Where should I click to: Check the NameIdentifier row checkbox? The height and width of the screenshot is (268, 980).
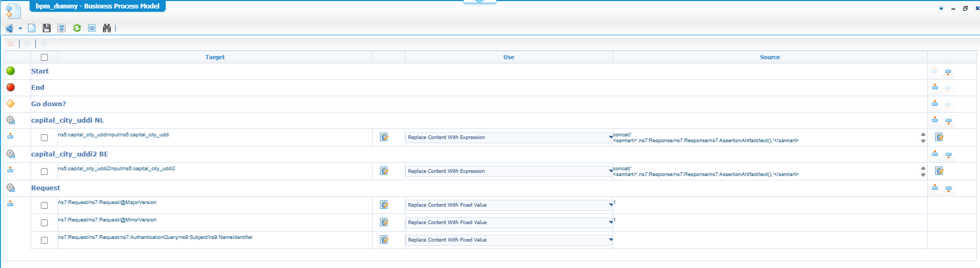[x=44, y=240]
